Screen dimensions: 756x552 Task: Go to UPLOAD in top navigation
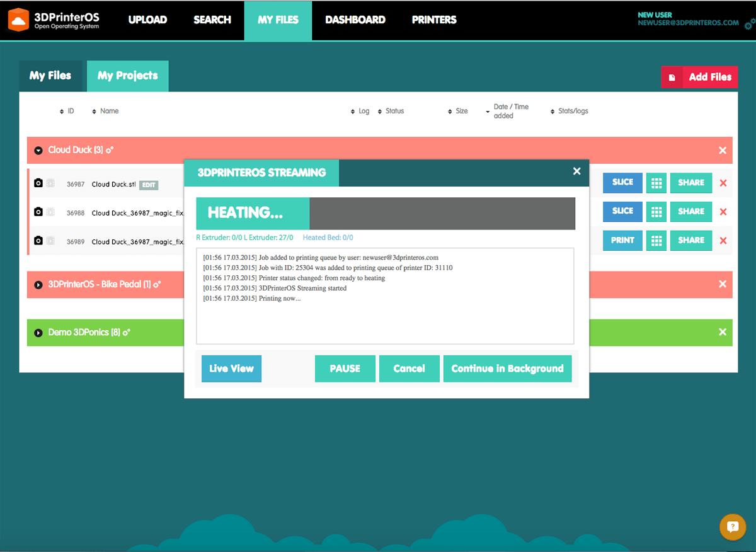[x=147, y=20]
